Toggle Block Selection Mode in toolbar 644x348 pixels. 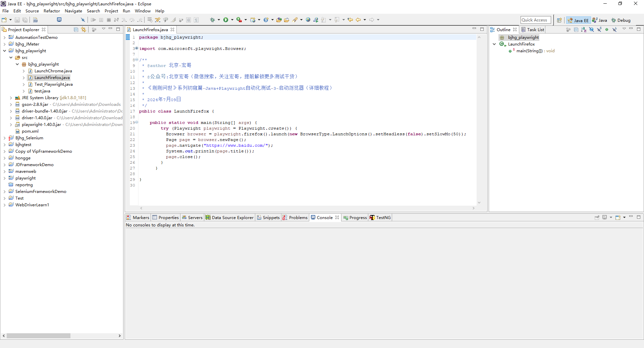[x=189, y=20]
